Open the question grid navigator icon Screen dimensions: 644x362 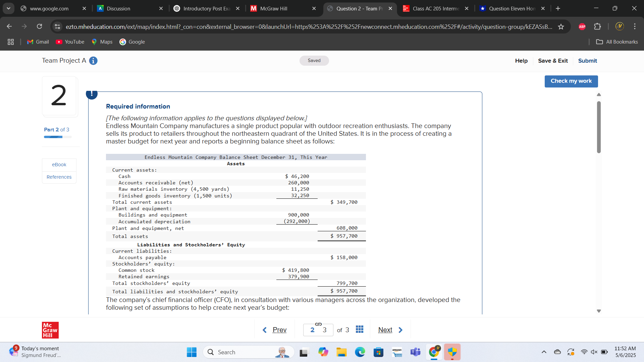coord(360,329)
